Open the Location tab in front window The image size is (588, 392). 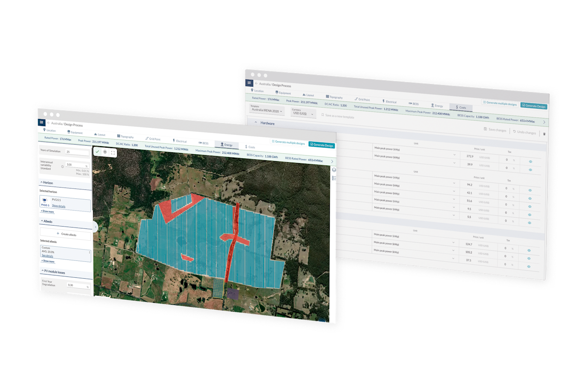pyautogui.click(x=49, y=130)
